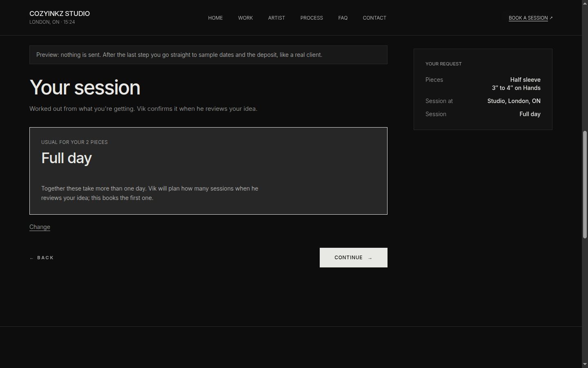
Task: Click the page vertical scrollbar thumb
Action: 585,185
